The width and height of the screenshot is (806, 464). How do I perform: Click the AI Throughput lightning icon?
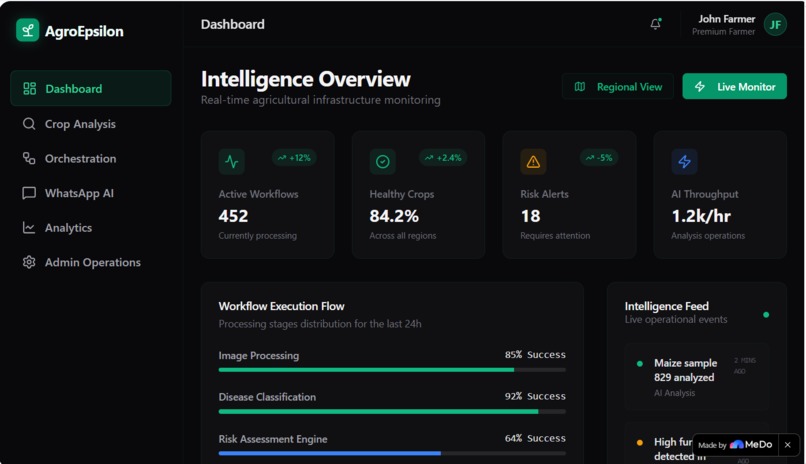(684, 161)
